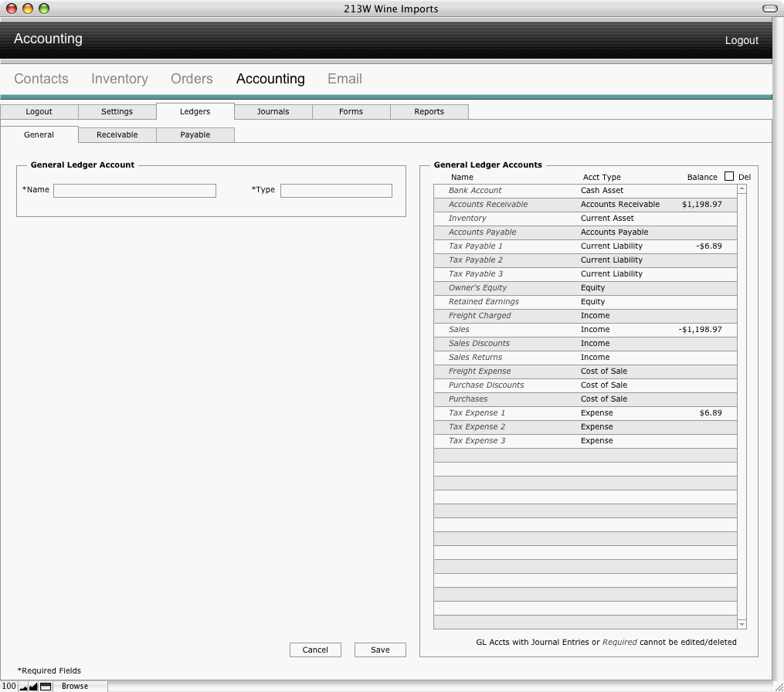
Task: Switch to the Receivable sub-tab
Action: pos(117,134)
